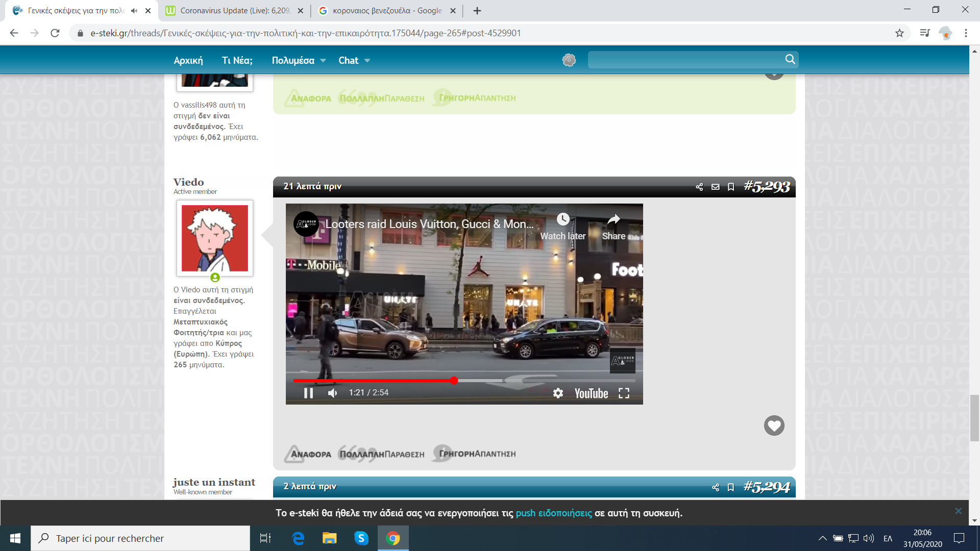
Task: Bookmark post #5,294
Action: pos(731,487)
